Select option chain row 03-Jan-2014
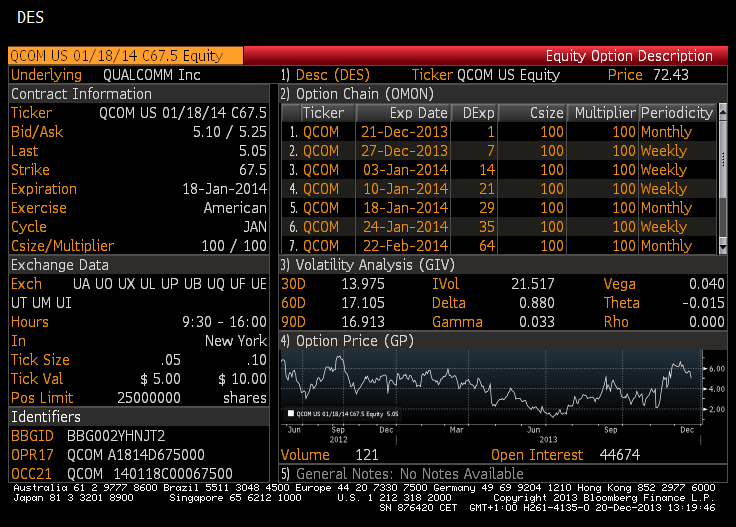The height and width of the screenshot is (527, 736). coord(499,170)
